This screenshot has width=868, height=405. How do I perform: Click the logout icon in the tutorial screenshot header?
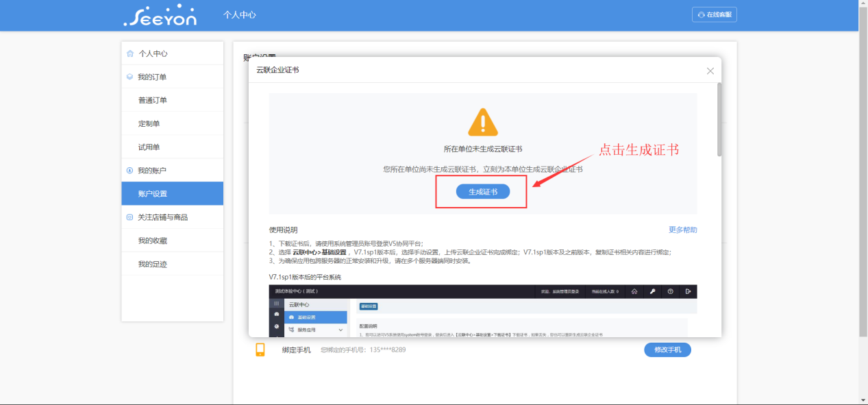point(688,291)
